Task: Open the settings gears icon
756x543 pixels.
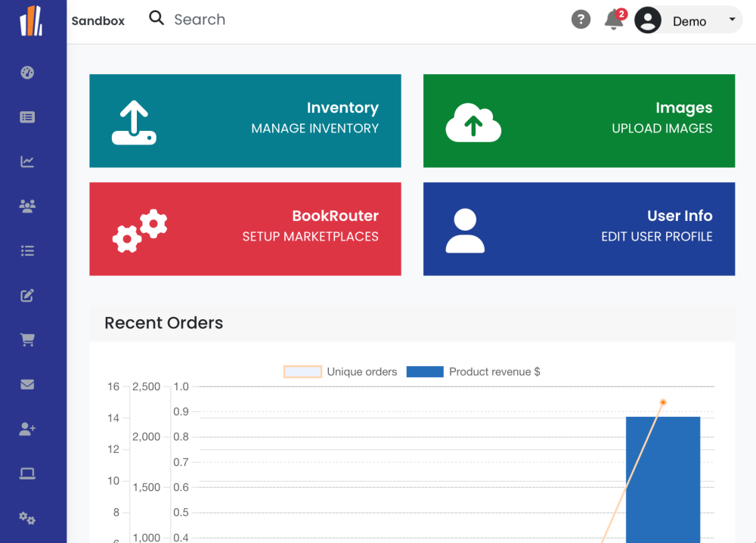Action: (27, 518)
